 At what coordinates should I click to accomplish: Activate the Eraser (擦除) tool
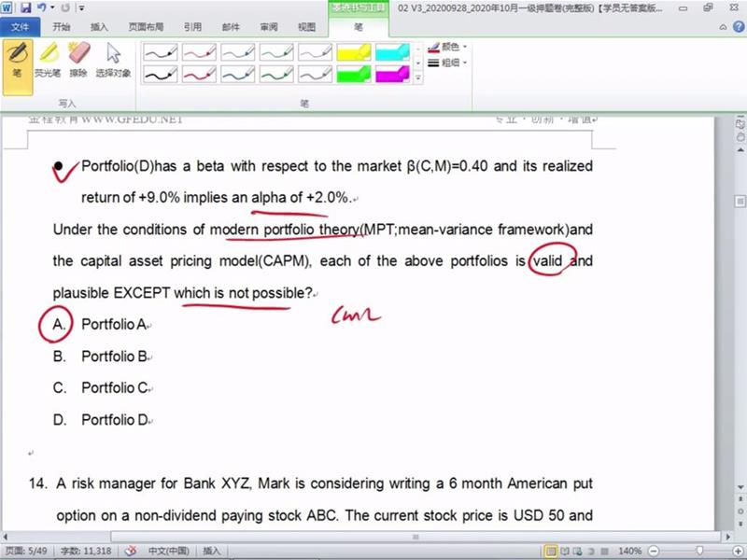(78, 60)
